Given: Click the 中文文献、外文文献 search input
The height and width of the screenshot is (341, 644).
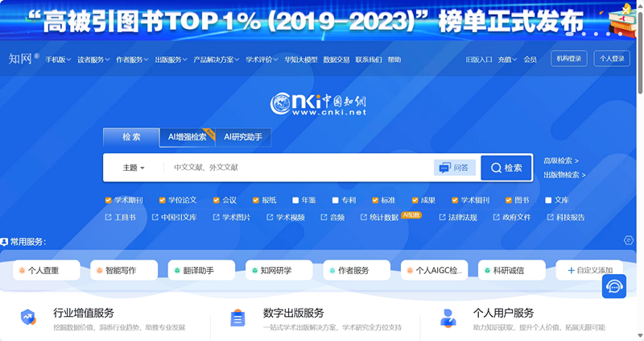Looking at the screenshot, I should point(298,168).
